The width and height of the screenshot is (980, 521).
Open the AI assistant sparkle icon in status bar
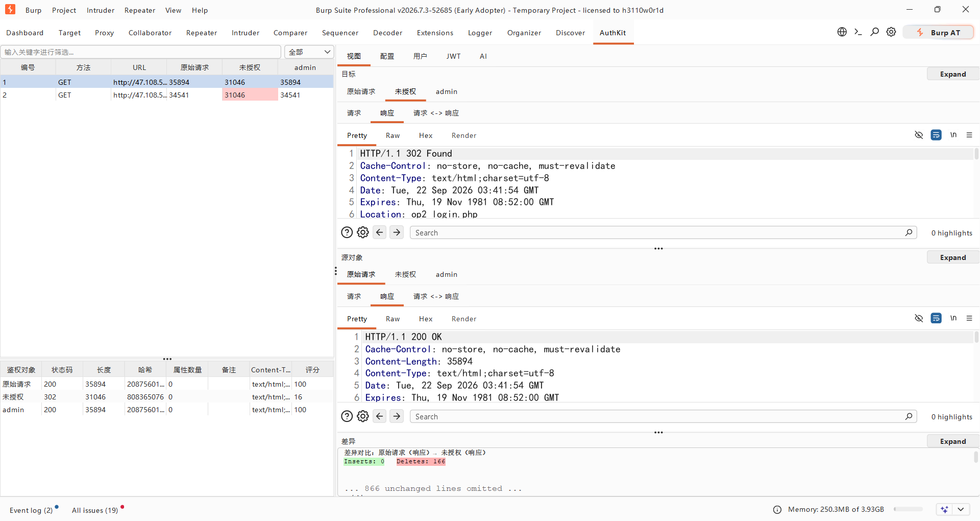944,509
